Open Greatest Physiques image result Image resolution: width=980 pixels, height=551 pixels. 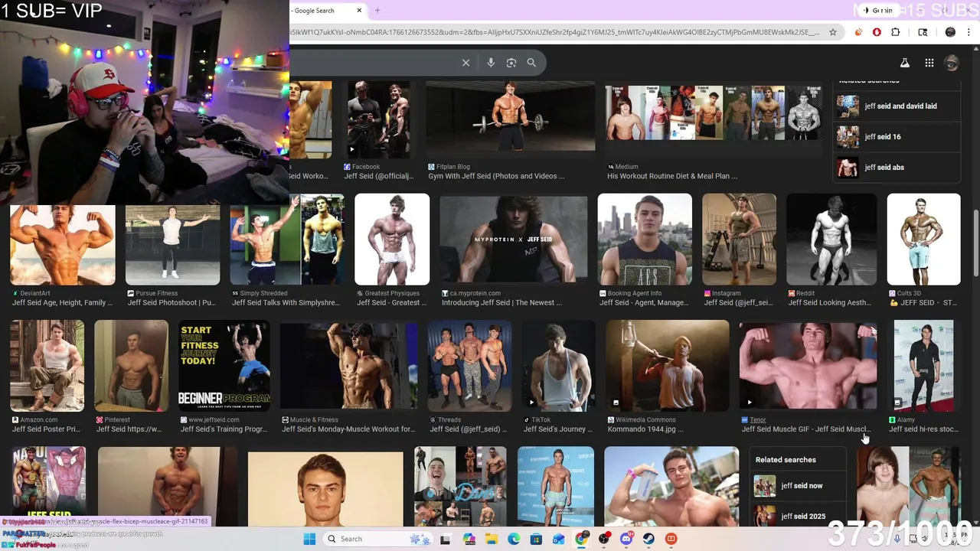pos(392,240)
